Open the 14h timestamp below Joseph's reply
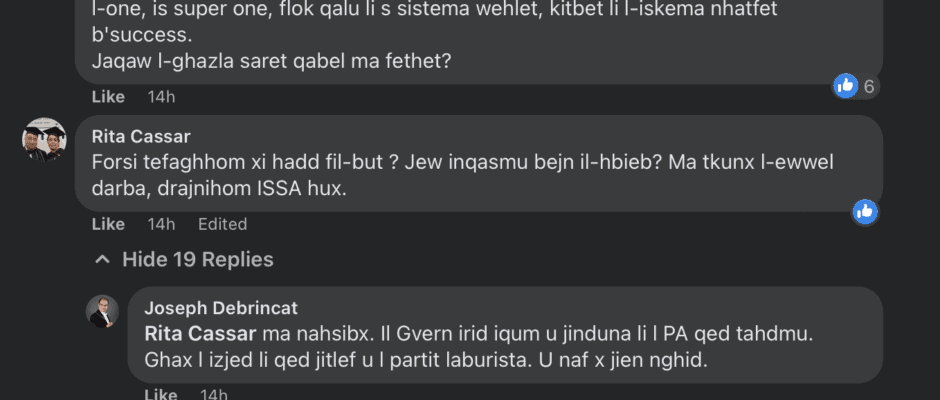This screenshot has width=940, height=400. (215, 394)
